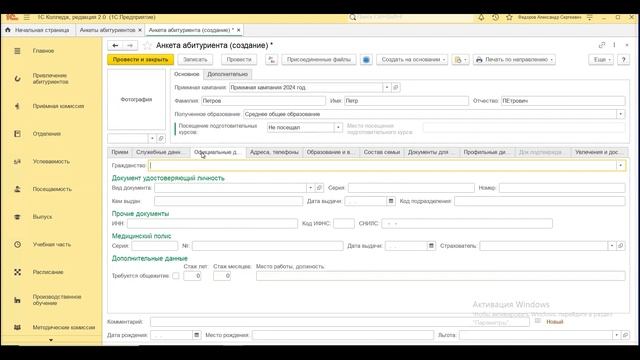Switch to the Состав семьи tab

tap(382, 152)
